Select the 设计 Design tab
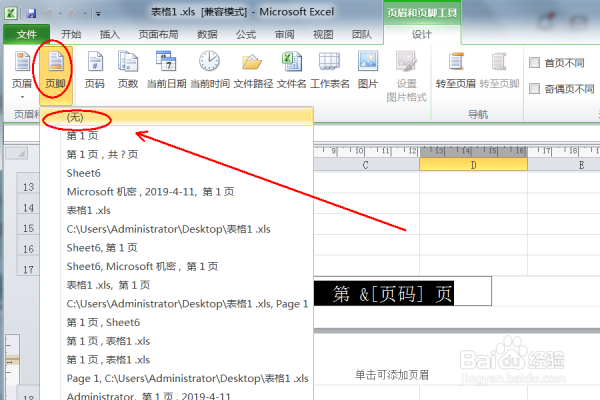Image resolution: width=600 pixels, height=400 pixels. pyautogui.click(x=422, y=34)
